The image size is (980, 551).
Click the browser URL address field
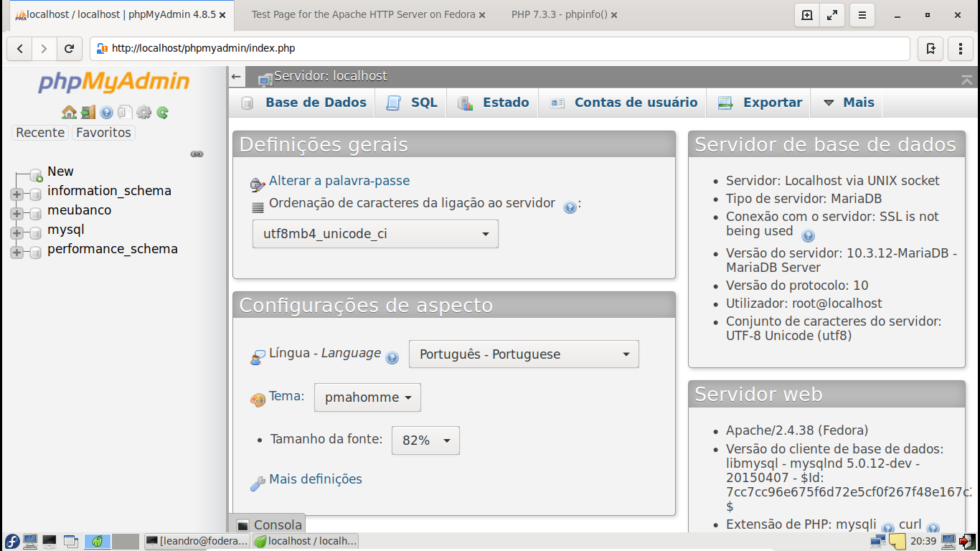(502, 49)
